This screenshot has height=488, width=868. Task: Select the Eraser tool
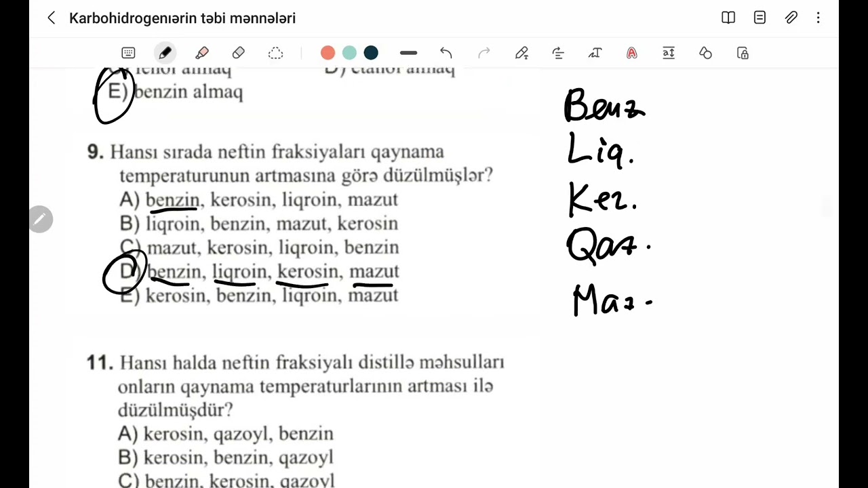[238, 53]
